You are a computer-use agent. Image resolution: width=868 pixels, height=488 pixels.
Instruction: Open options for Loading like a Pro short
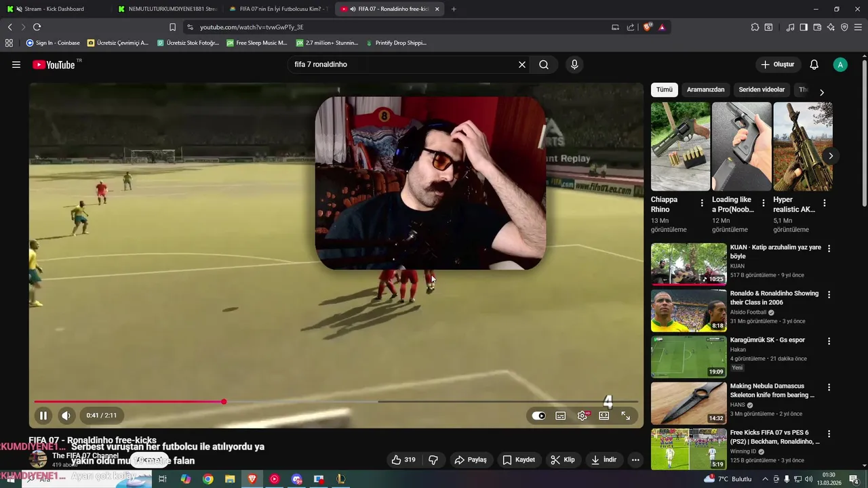click(763, 203)
